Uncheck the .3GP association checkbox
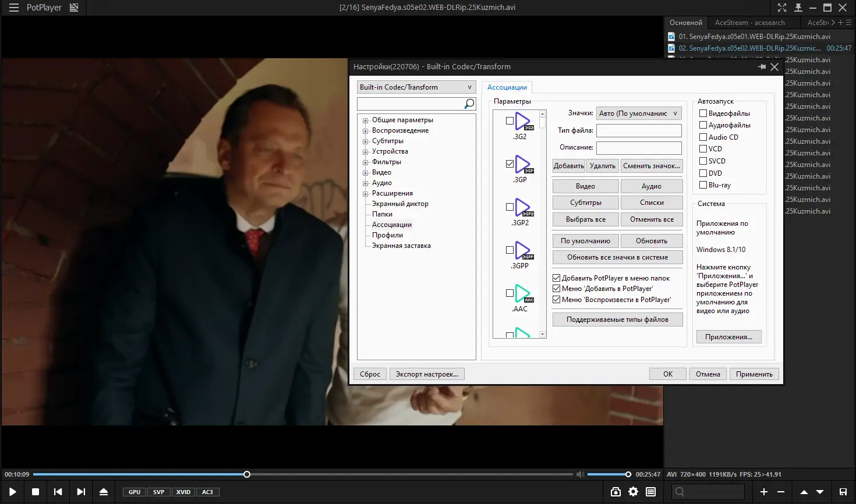 click(510, 164)
